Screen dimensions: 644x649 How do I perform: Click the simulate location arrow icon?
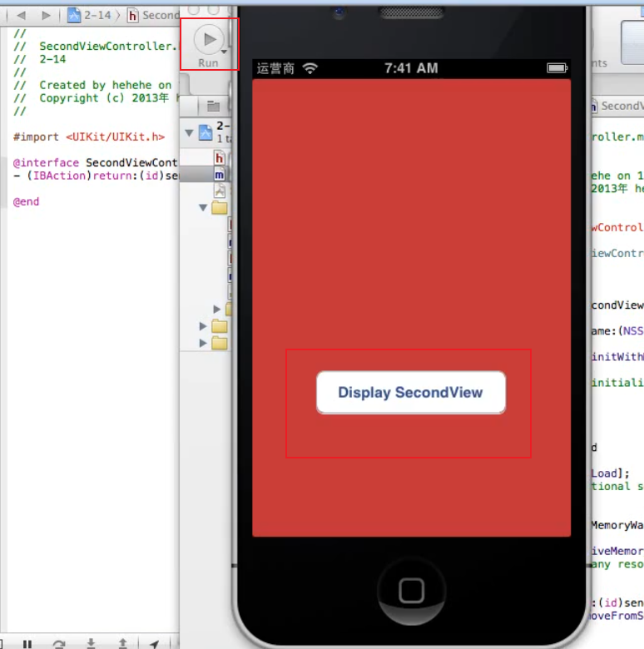[154, 643]
